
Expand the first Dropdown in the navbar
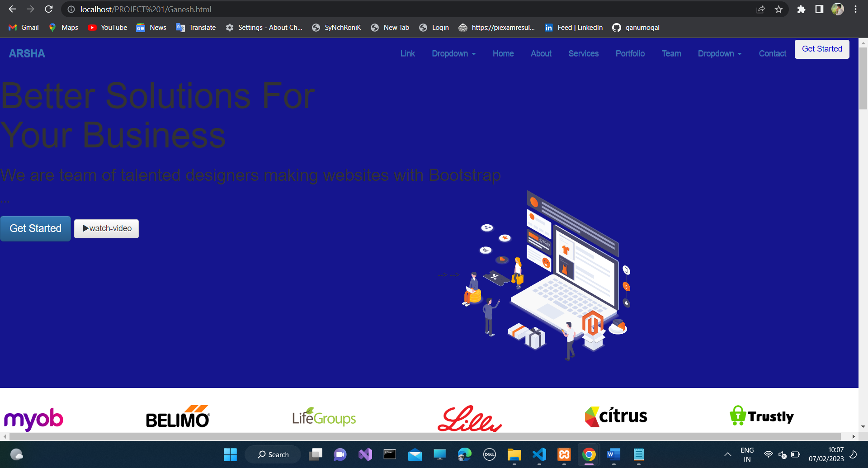(x=453, y=53)
